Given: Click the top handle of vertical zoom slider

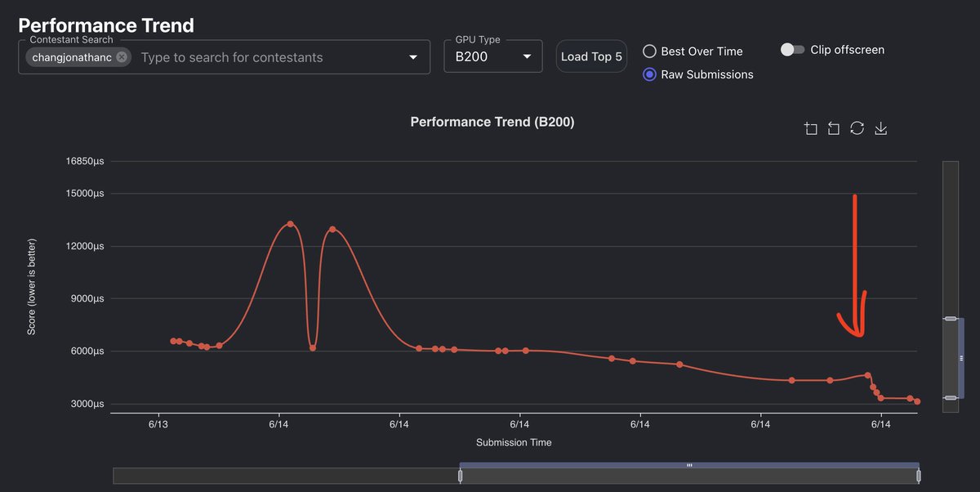Looking at the screenshot, I should 951,319.
